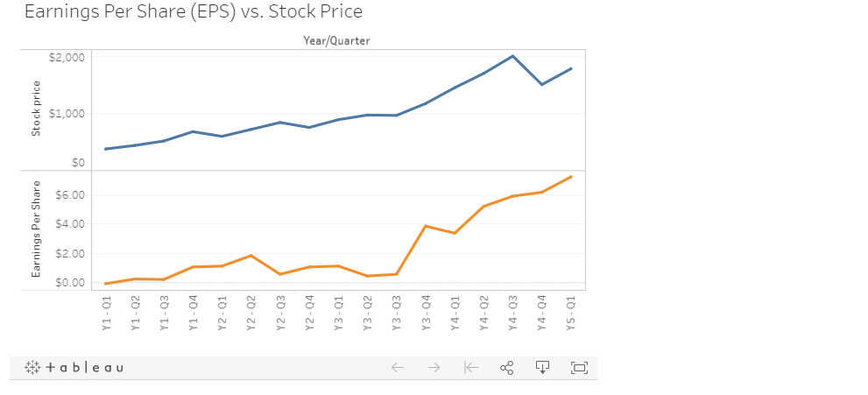Select the Y5 - Q1 axis label

coord(571,313)
